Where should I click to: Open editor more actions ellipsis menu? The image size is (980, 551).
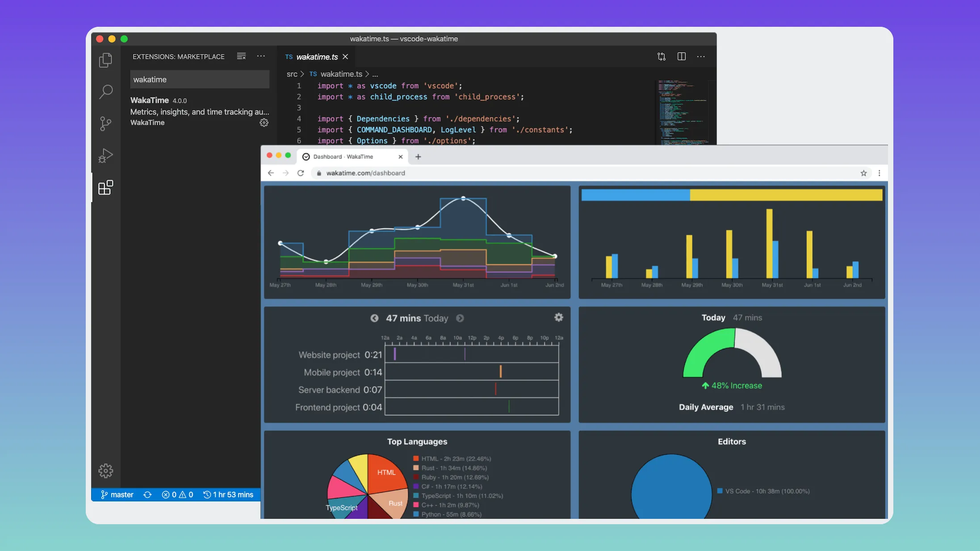click(x=701, y=57)
